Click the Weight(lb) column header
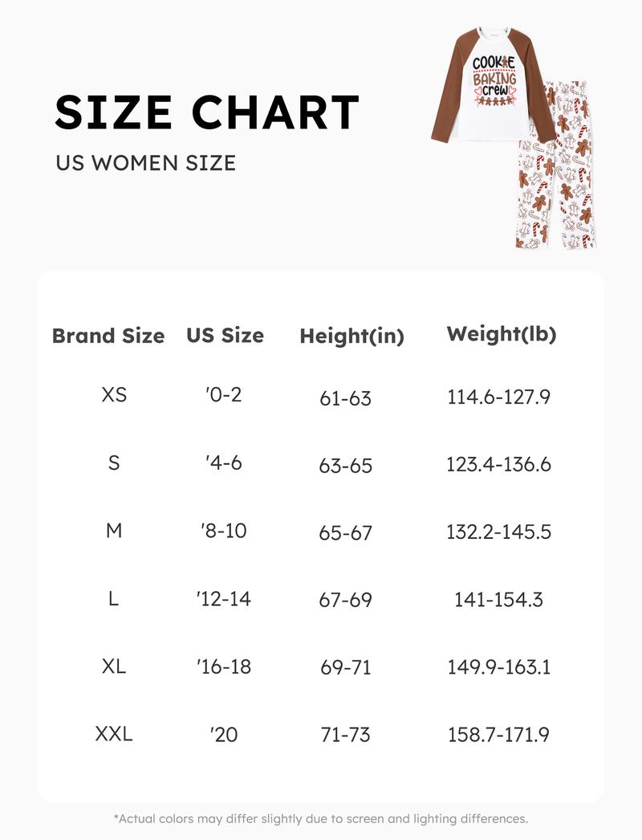The image size is (642, 840). click(x=502, y=334)
